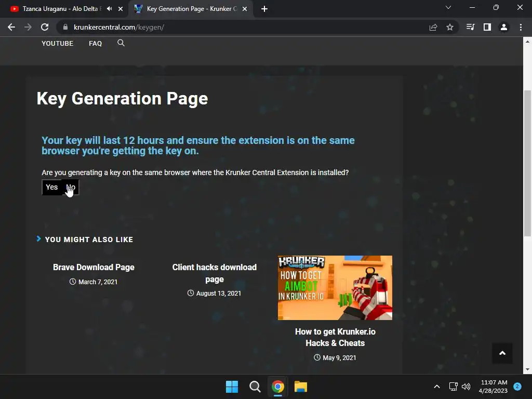The height and width of the screenshot is (399, 532).
Task: Click the page vertical scrollbar thumb
Action: [527, 163]
